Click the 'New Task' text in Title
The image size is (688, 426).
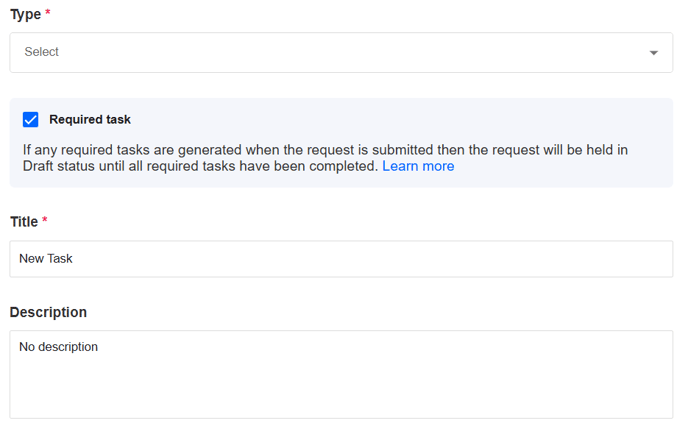(46, 259)
